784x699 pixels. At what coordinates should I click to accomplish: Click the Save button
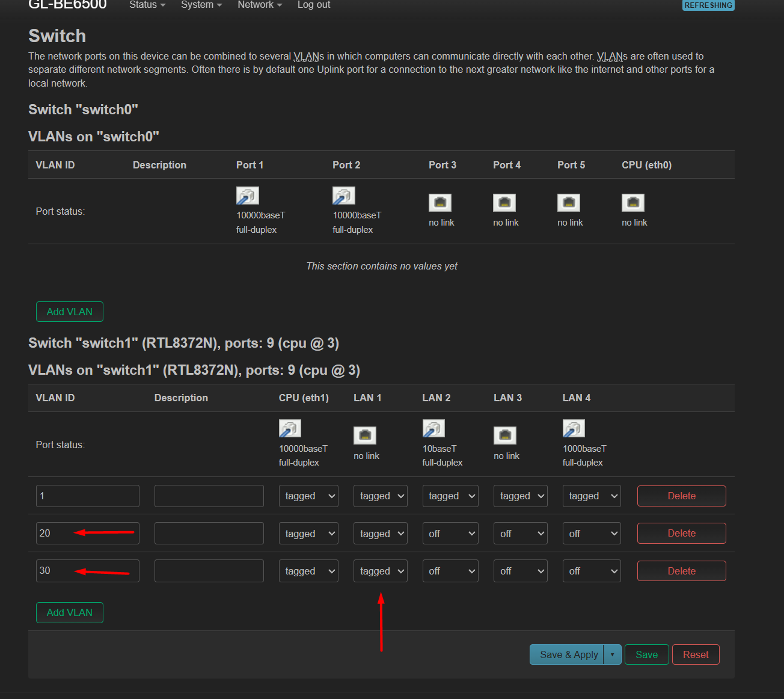pyautogui.click(x=647, y=654)
